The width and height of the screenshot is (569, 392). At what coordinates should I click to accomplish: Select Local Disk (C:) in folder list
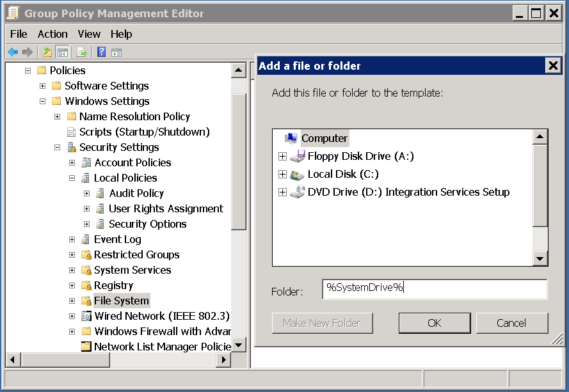click(x=343, y=175)
